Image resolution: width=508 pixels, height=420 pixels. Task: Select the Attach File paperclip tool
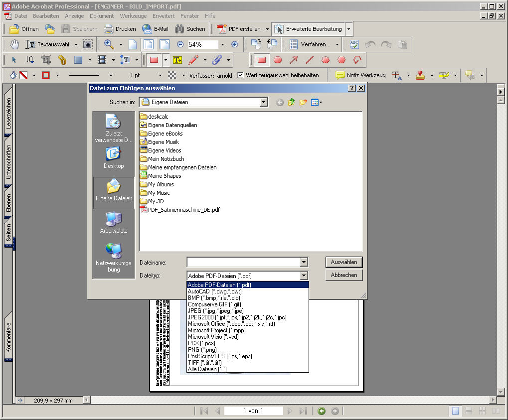point(217,60)
